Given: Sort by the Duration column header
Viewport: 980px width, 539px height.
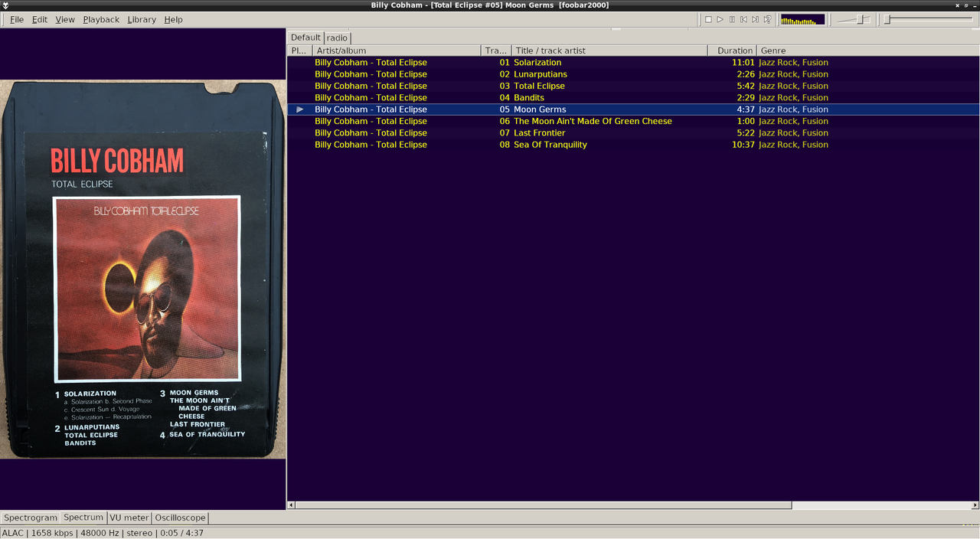Looking at the screenshot, I should [x=732, y=51].
